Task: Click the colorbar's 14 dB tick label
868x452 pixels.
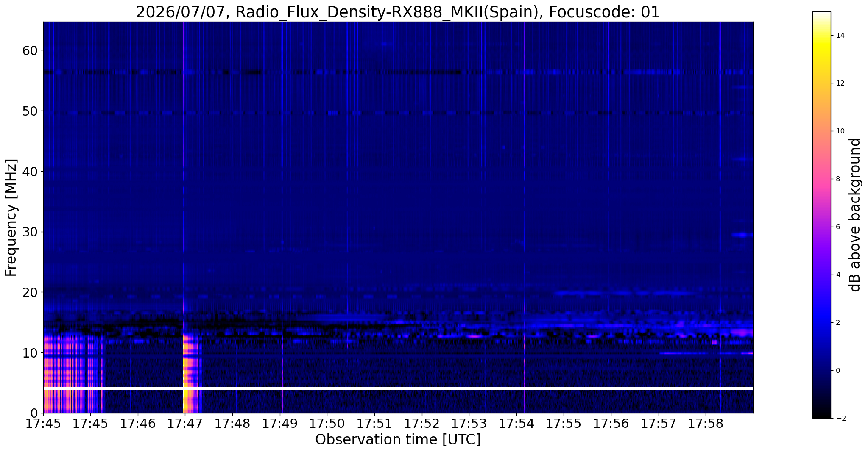Action: point(840,36)
